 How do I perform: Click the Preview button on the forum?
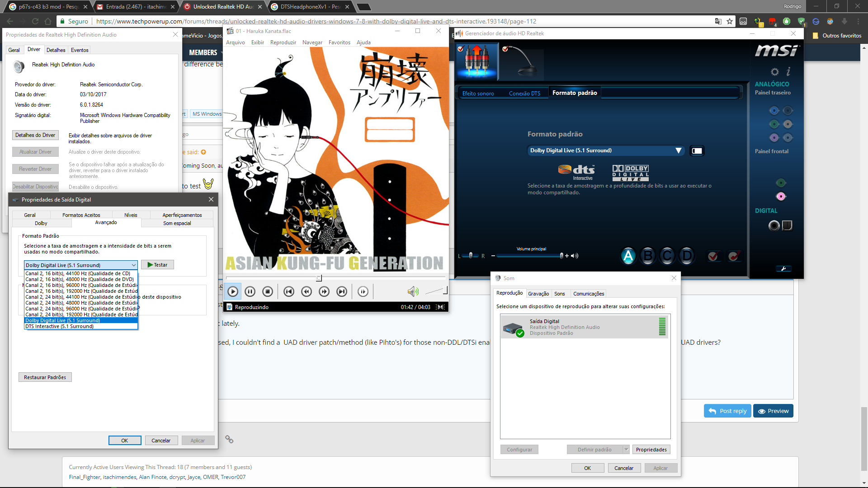pyautogui.click(x=773, y=411)
